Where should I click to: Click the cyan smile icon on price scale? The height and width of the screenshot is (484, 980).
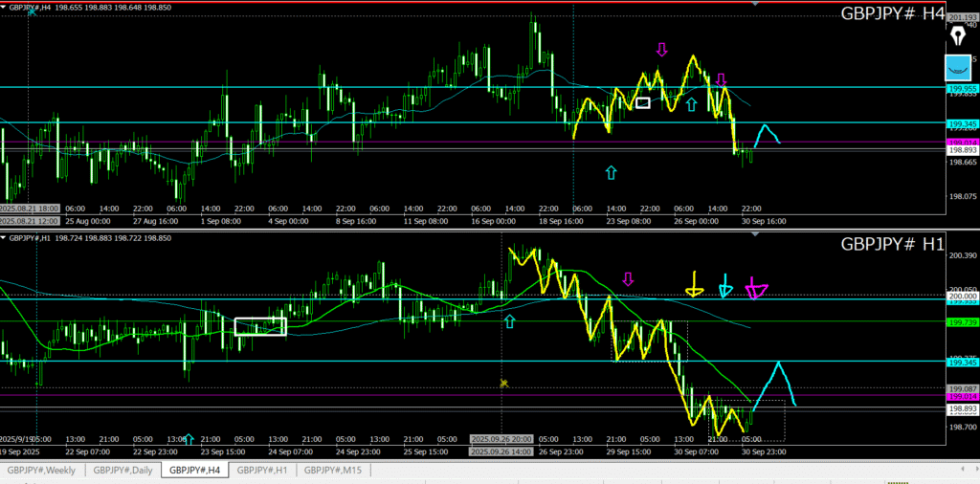coord(958,68)
